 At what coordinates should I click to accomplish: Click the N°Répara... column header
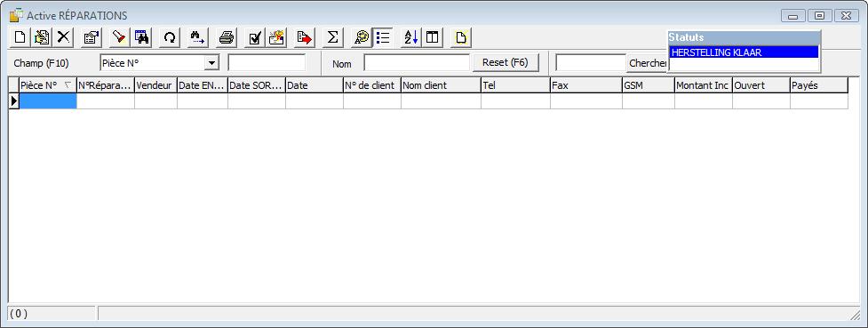click(105, 85)
